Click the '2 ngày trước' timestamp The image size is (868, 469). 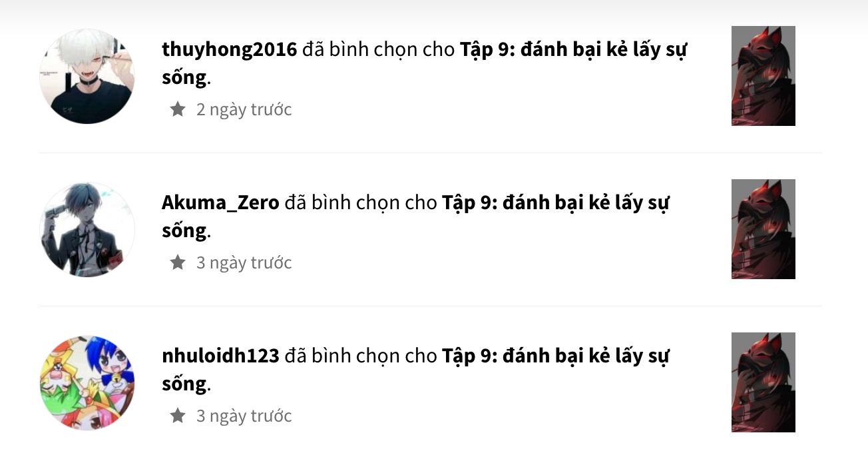[x=244, y=110]
